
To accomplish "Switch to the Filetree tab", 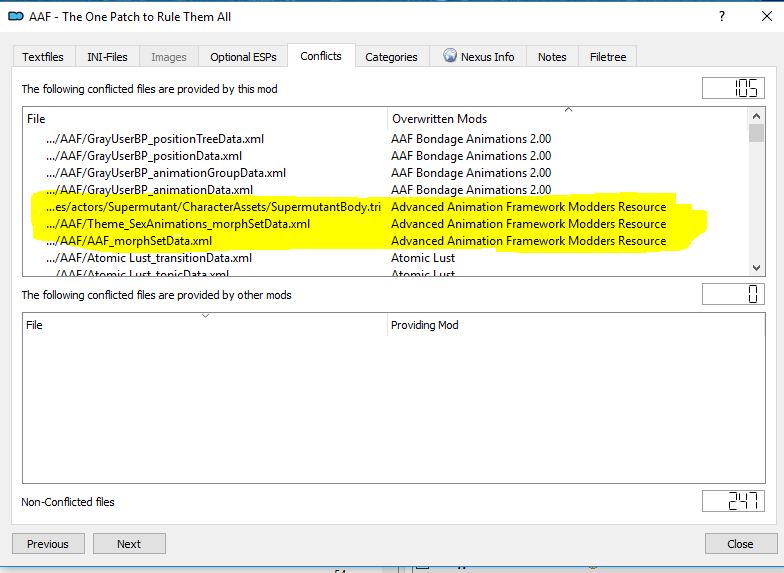I will (x=608, y=57).
